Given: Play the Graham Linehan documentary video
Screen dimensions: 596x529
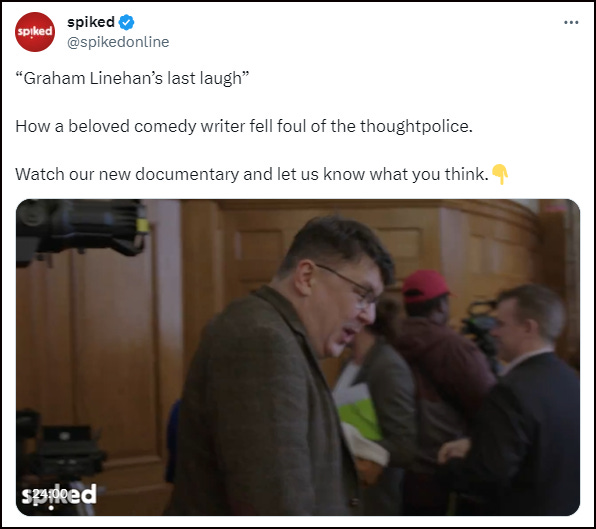Looking at the screenshot, I should coord(298,357).
